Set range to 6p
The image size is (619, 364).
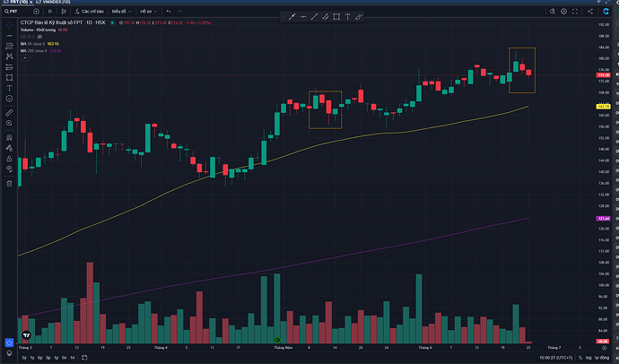(39, 358)
